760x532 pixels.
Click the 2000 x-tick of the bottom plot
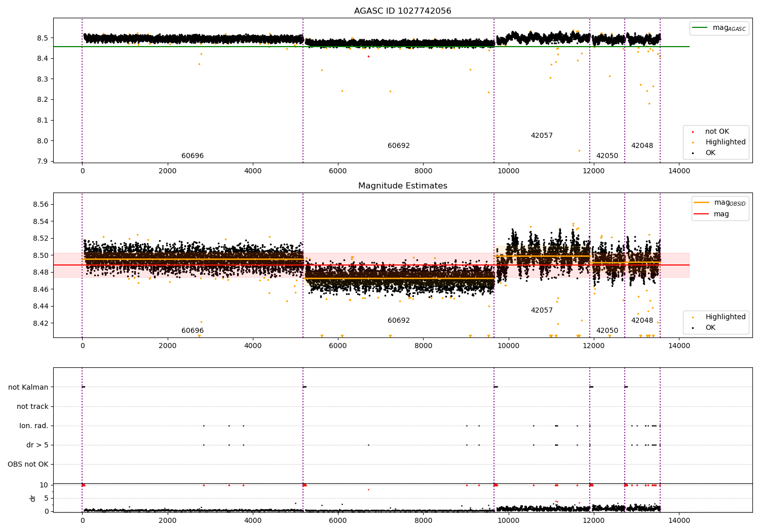167,520
